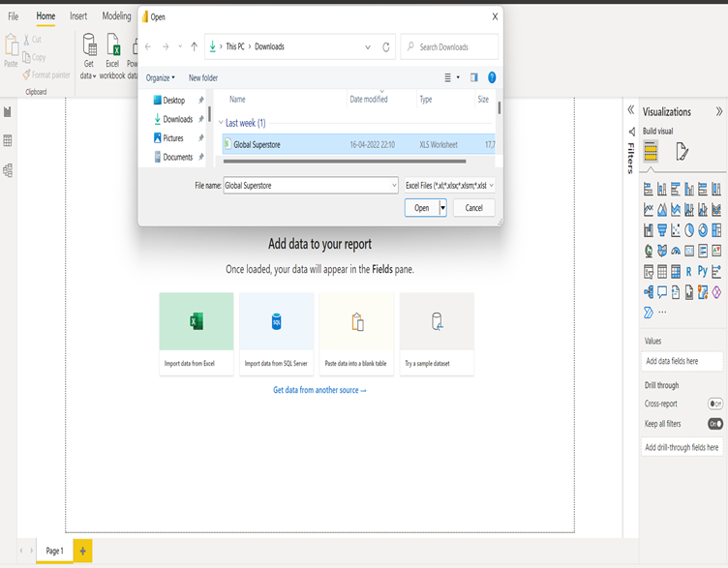The image size is (728, 568).
Task: Select the Power Apps visual
Action: tap(716, 292)
